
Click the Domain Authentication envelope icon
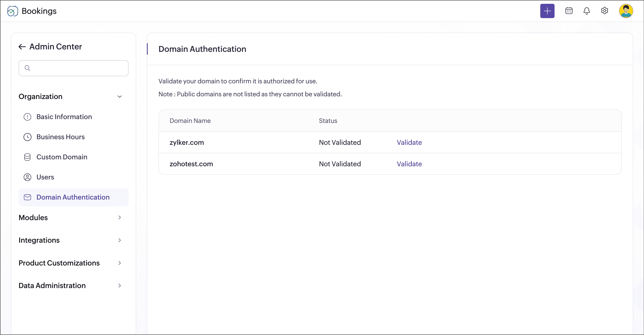tap(27, 197)
